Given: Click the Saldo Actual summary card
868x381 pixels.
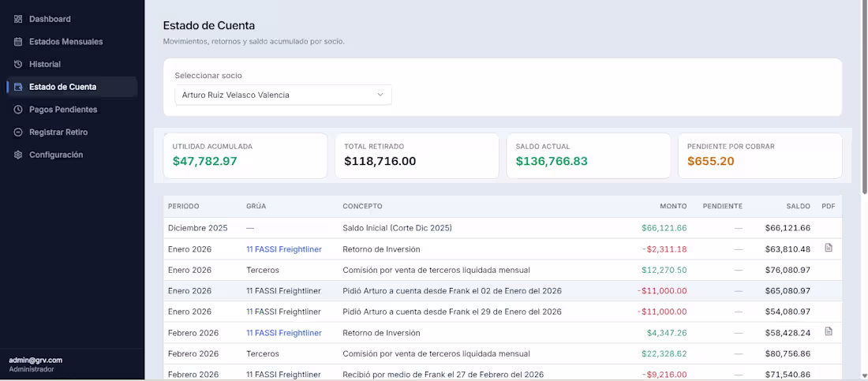Looking at the screenshot, I should coord(588,155).
